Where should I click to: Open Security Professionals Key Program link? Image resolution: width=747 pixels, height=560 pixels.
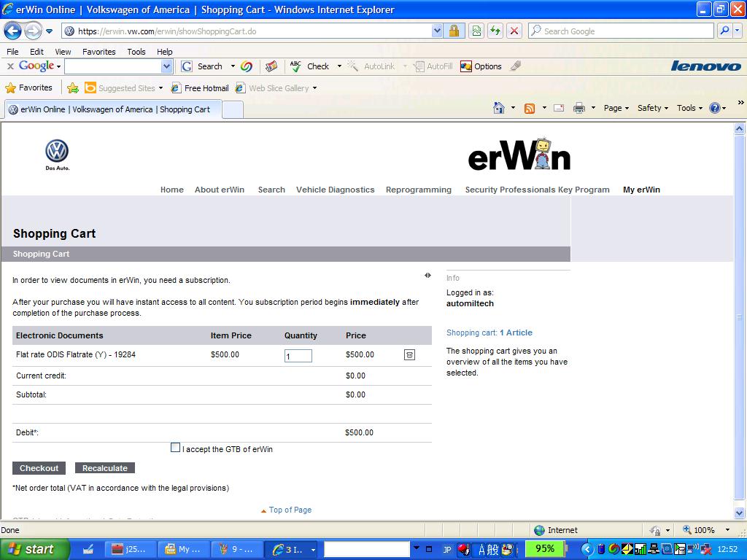click(x=538, y=190)
